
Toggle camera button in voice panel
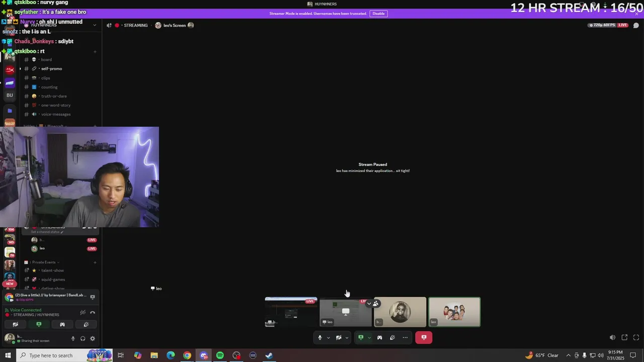(x=15, y=324)
